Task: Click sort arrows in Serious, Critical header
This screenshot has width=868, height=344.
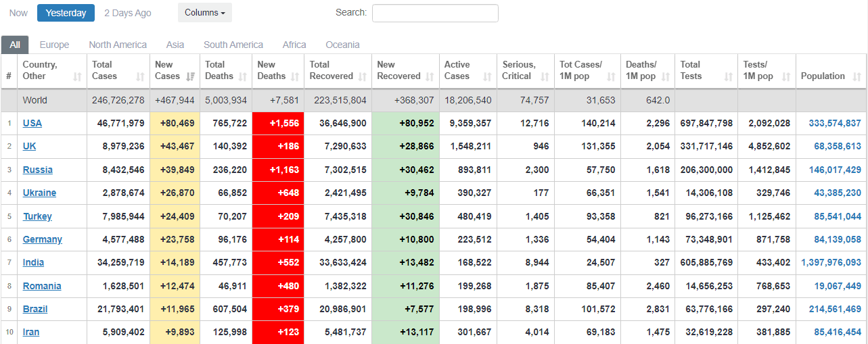Action: point(545,77)
